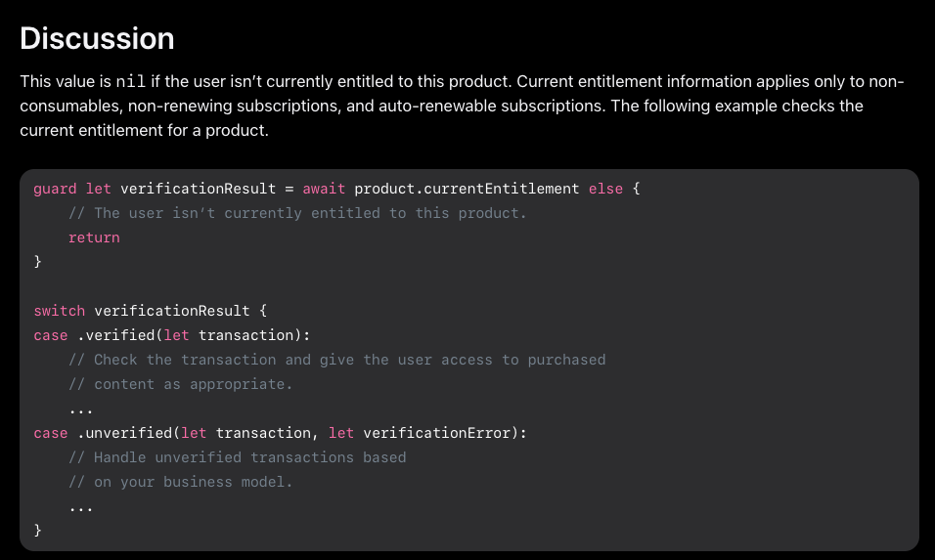The image size is (935, 560).
Task: Click the return keyword
Action: (x=94, y=237)
